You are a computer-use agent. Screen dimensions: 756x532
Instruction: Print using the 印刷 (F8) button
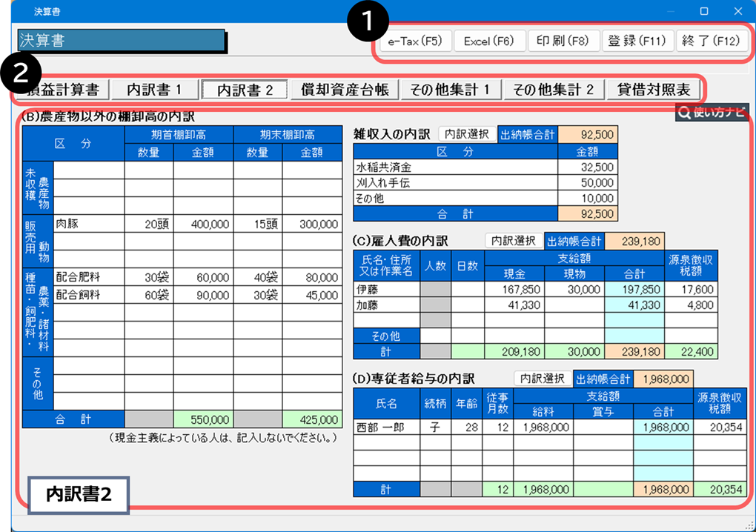pos(563,41)
